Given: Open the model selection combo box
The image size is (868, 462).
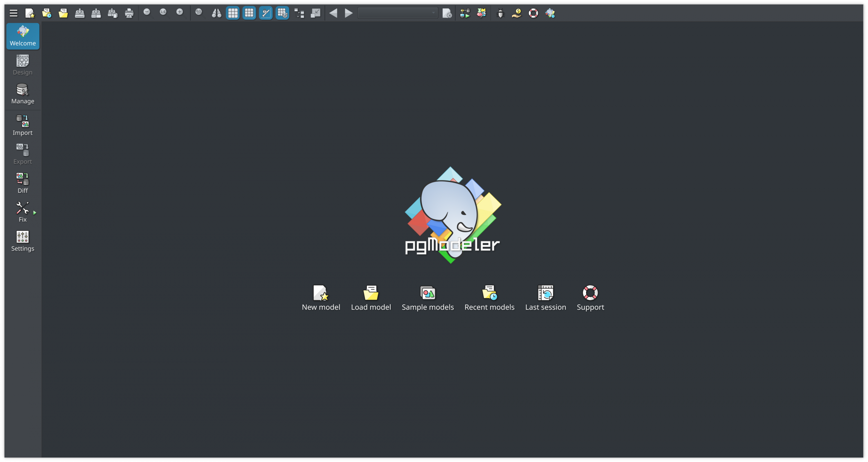Looking at the screenshot, I should pos(398,13).
